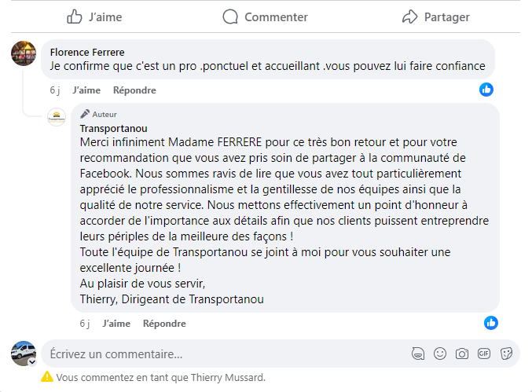532x392 pixels.
Task: Open Florence Ferrere's profile picture
Action: pos(24,53)
